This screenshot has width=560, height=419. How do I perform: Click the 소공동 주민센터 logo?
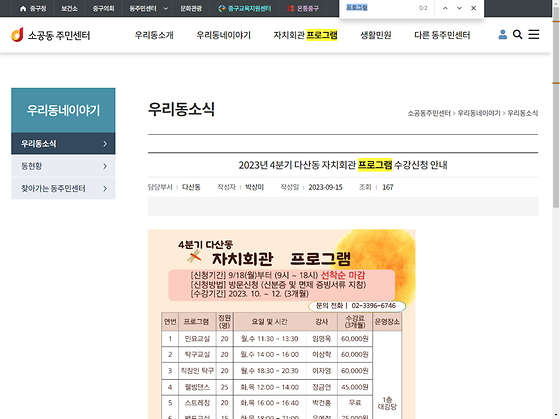(x=51, y=35)
